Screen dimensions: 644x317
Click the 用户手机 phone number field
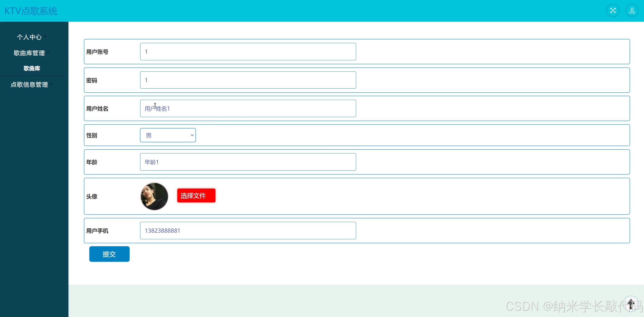point(248,231)
